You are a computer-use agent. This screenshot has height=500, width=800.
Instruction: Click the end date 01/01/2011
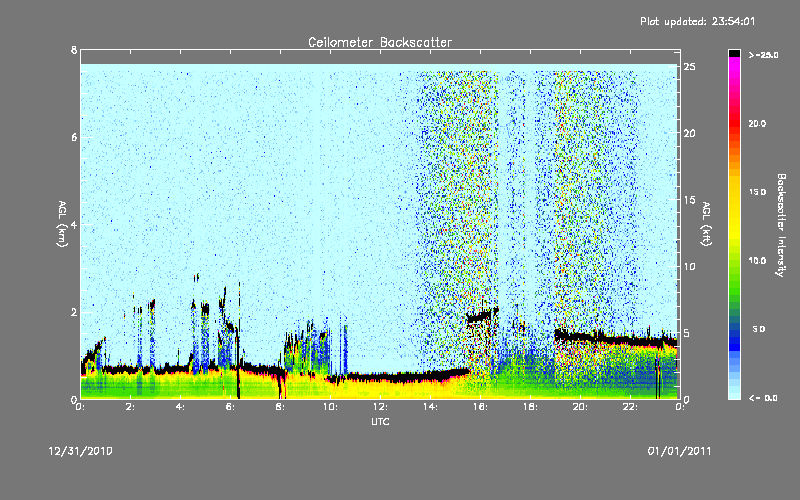(x=679, y=452)
